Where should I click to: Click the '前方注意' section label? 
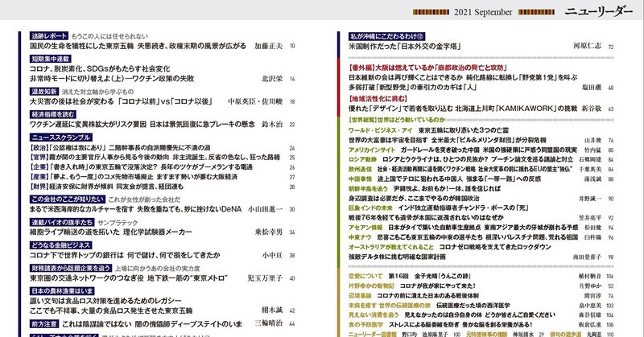[x=44, y=324]
